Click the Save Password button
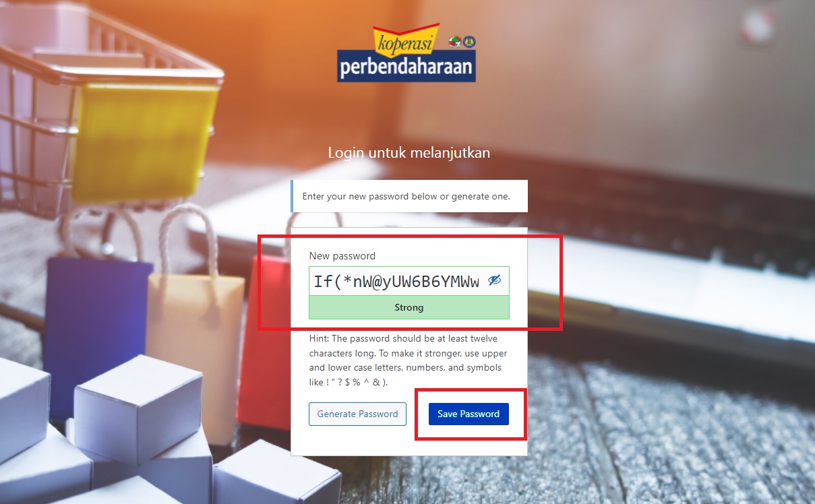Image resolution: width=815 pixels, height=504 pixels. coord(469,414)
